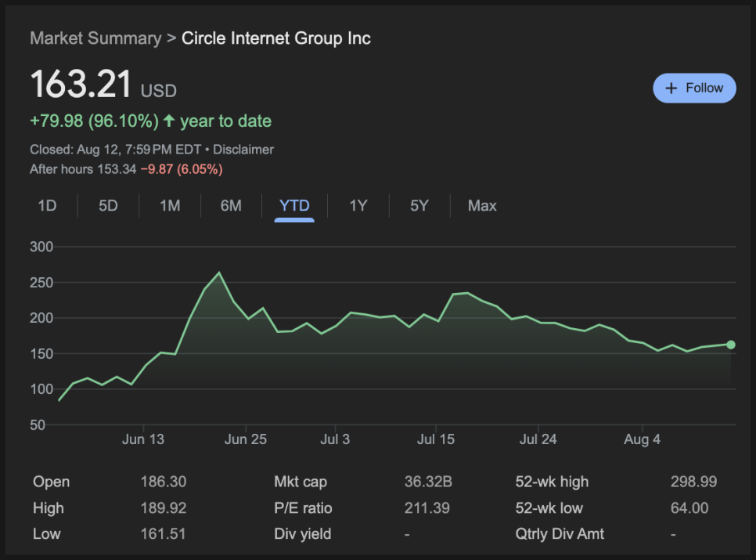This screenshot has width=756, height=560.
Task: Click the Jul 15 date label
Action: [x=436, y=439]
